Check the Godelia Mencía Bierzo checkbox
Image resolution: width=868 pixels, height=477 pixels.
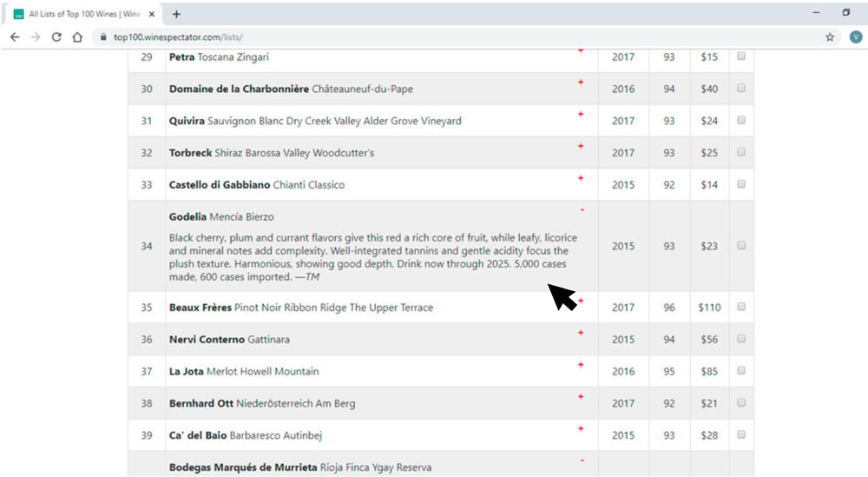pyautogui.click(x=741, y=245)
